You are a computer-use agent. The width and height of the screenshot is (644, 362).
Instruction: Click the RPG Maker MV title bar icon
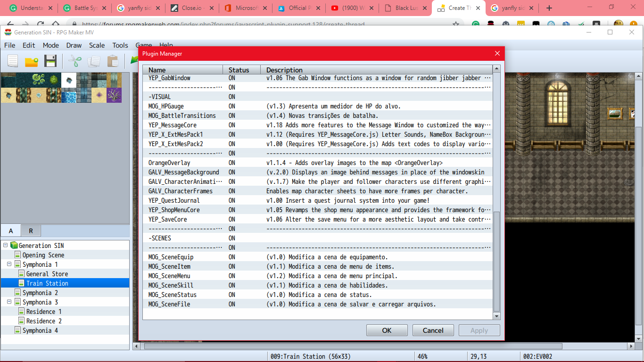(8, 32)
